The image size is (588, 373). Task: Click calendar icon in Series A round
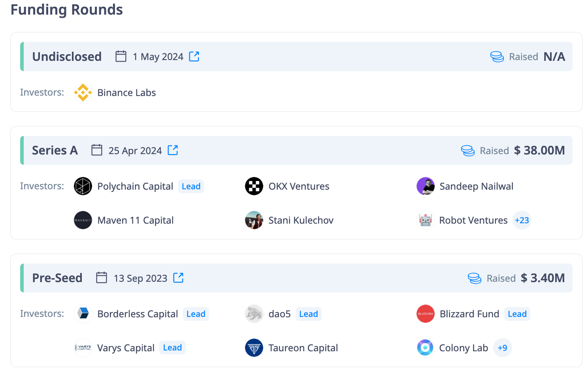97,150
